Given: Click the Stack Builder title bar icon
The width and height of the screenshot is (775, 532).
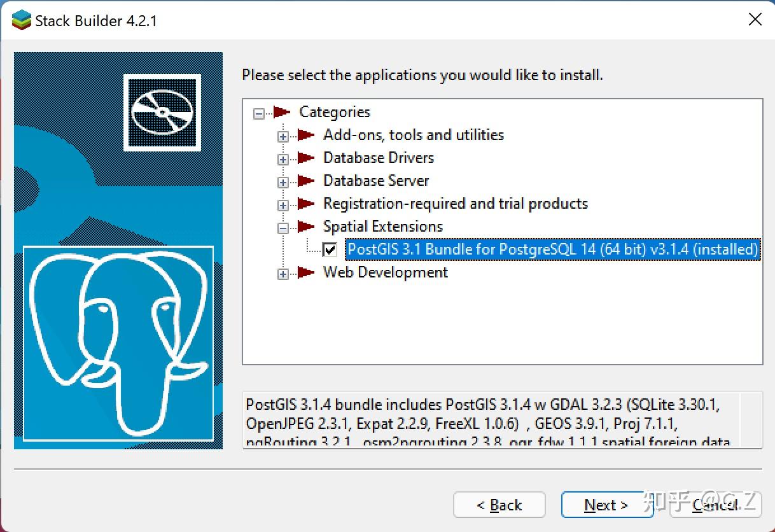Looking at the screenshot, I should pos(21,20).
